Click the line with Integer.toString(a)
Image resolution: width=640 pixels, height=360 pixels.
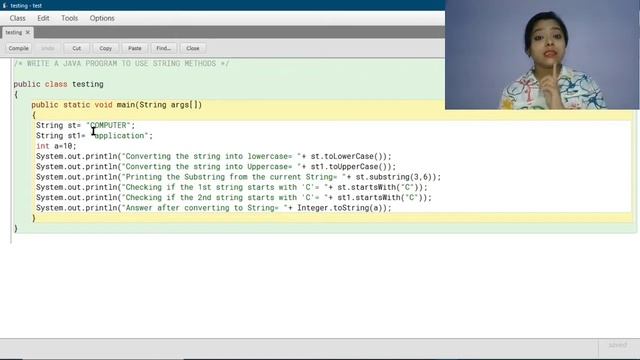point(213,208)
